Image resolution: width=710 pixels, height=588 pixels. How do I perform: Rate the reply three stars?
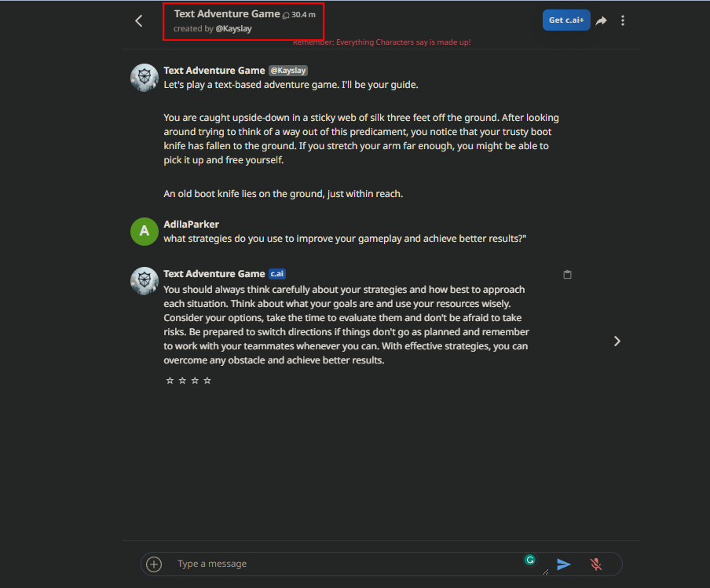coord(195,380)
